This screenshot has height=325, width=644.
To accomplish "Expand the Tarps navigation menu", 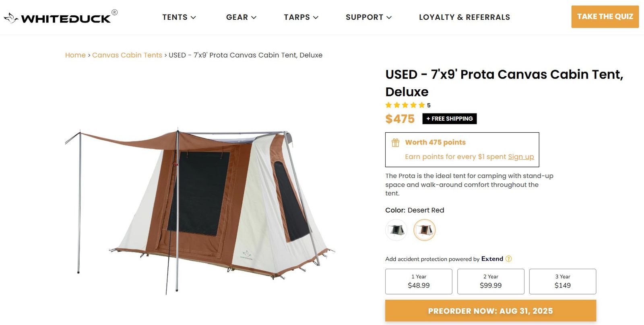I will [x=301, y=17].
